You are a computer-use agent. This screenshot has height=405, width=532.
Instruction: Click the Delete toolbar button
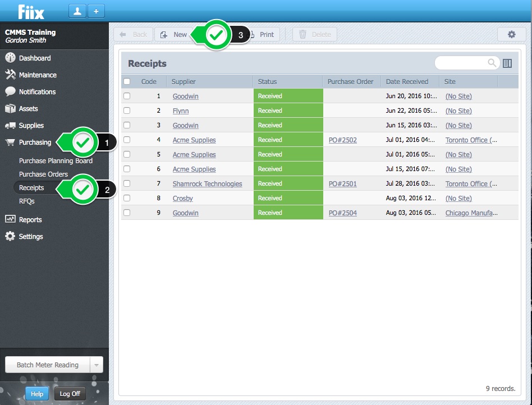click(x=314, y=34)
